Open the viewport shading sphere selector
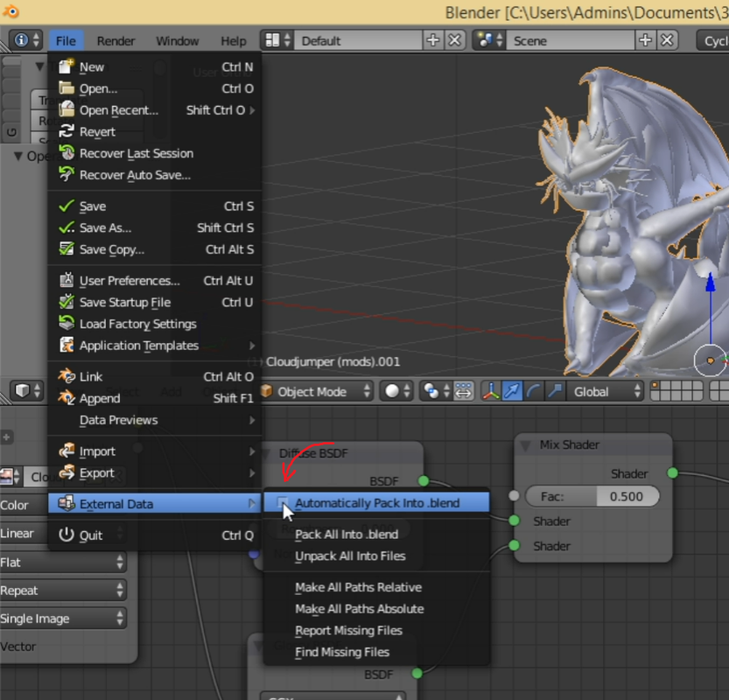The image size is (729, 700). coord(396,391)
